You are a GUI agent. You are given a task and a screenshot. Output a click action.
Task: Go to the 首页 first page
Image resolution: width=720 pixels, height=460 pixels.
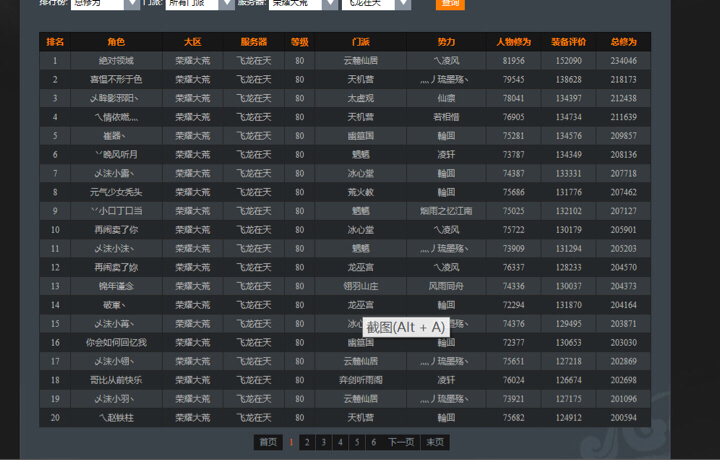pos(268,442)
